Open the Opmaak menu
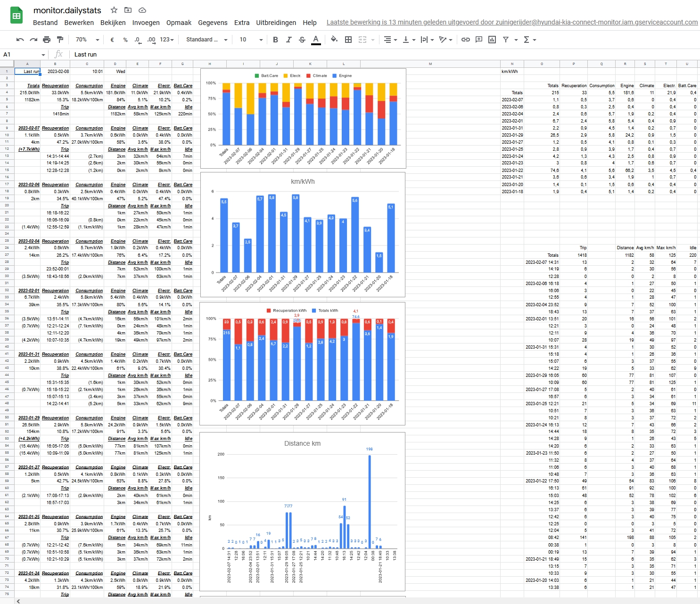 click(179, 23)
